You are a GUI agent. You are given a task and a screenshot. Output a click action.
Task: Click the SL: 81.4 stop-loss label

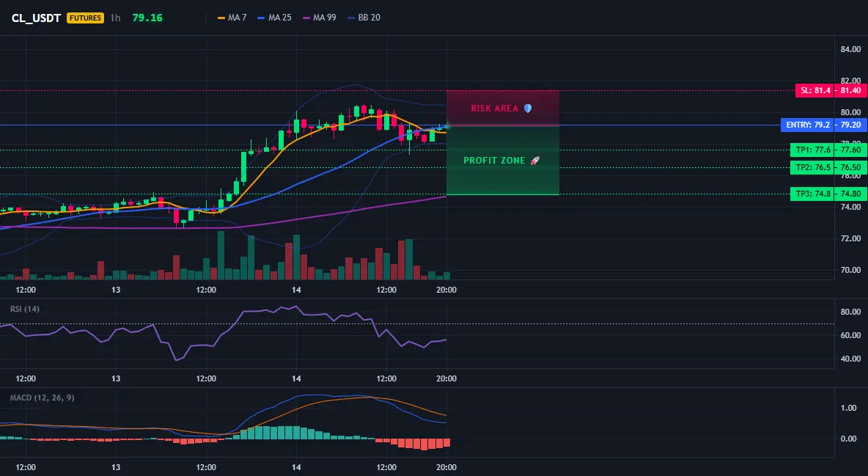click(x=815, y=90)
